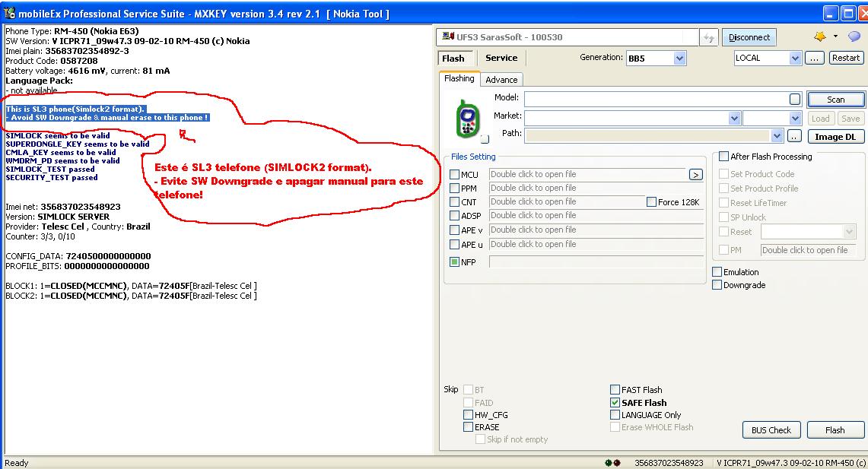Enable LANGUAGE Only option
This screenshot has width=868, height=469.
point(615,415)
